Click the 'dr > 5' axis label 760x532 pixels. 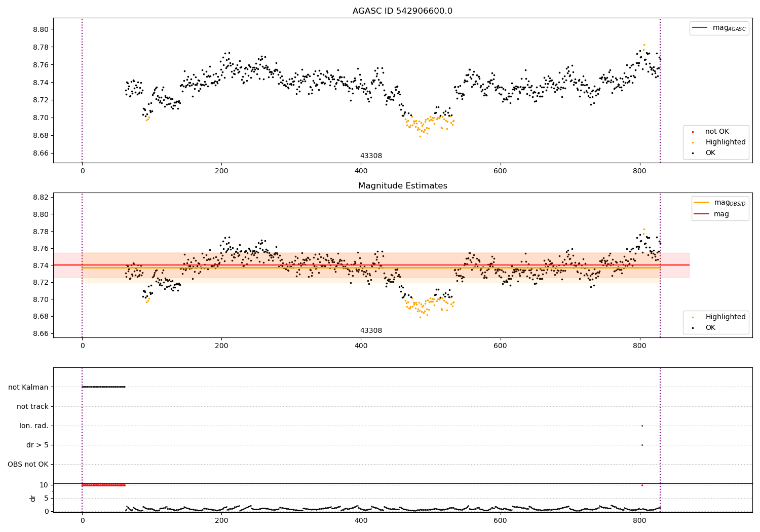tap(37, 445)
